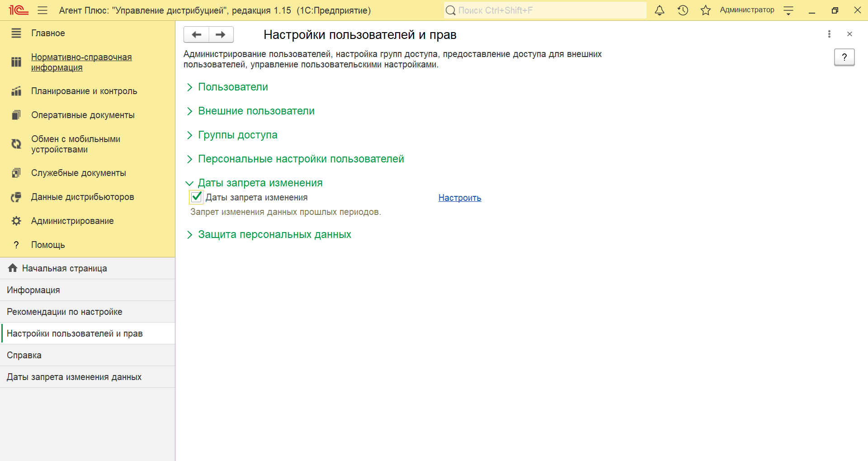The width and height of the screenshot is (868, 461).
Task: Select Настройки пользователей и прав tab
Action: click(x=87, y=333)
